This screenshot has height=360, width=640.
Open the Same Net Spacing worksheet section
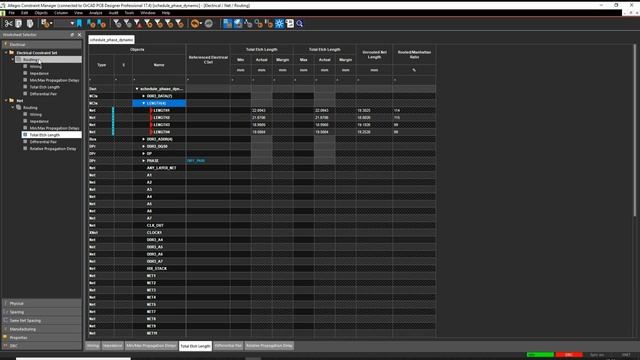click(42, 321)
